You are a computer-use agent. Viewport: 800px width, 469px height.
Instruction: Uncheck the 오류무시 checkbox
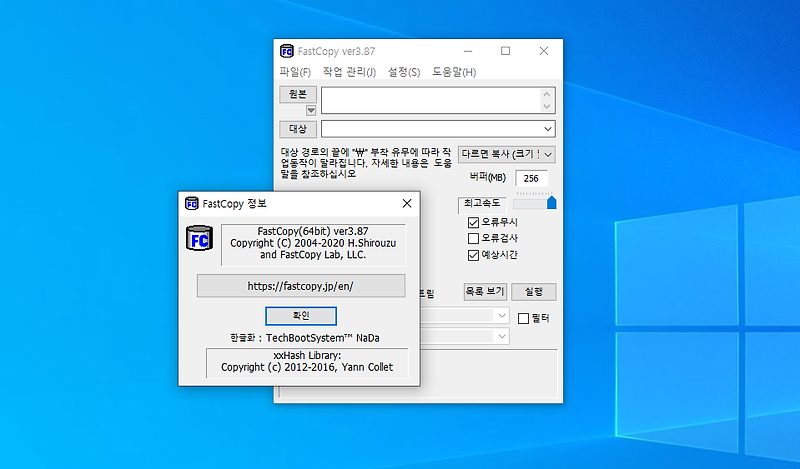tap(473, 223)
